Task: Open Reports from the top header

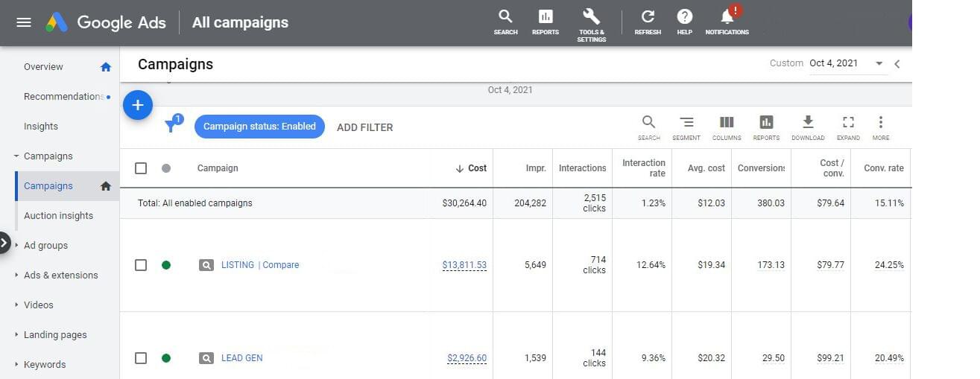Action: coord(545,18)
